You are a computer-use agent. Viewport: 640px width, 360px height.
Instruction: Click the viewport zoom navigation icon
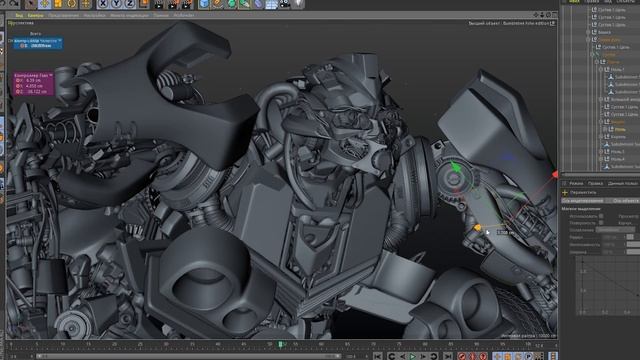coord(542,15)
